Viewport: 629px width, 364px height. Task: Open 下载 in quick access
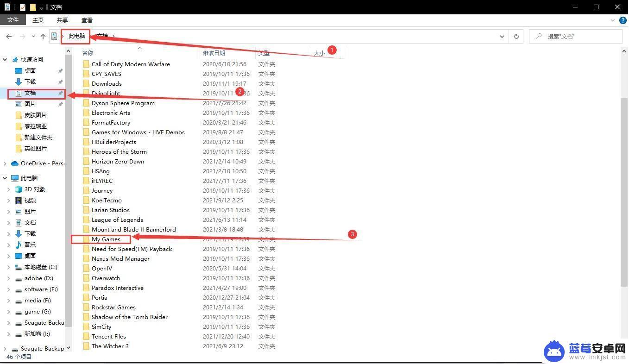pyautogui.click(x=30, y=82)
